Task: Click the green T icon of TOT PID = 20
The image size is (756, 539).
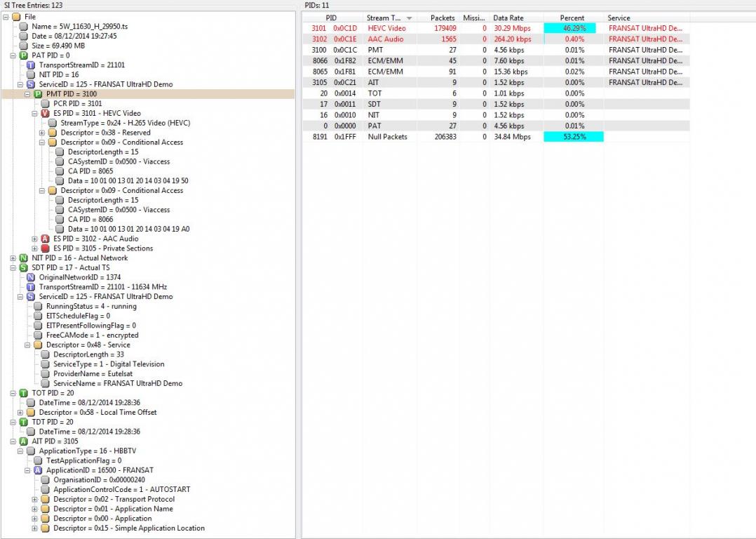Action: (23, 393)
